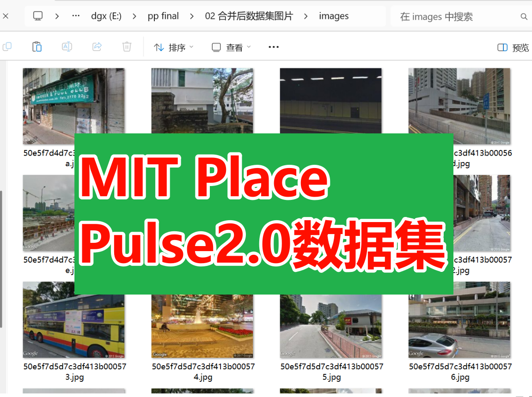Select the night fountain plaza thumbnail
Image resolution: width=532 pixels, height=397 pixels.
tap(202, 326)
